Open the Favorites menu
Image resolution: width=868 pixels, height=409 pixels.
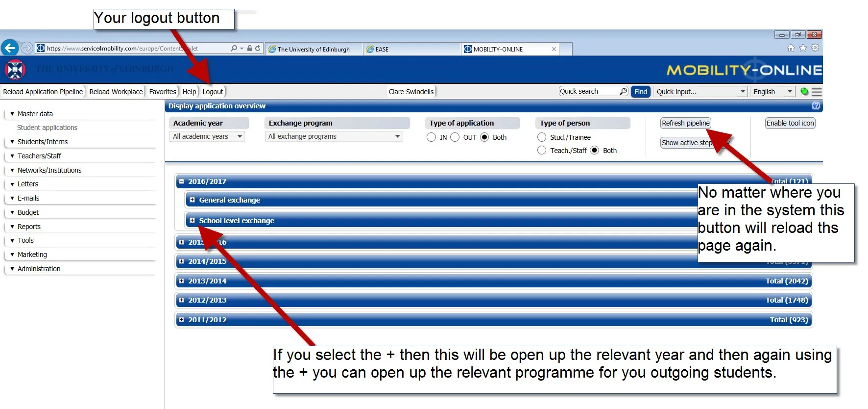coord(163,92)
